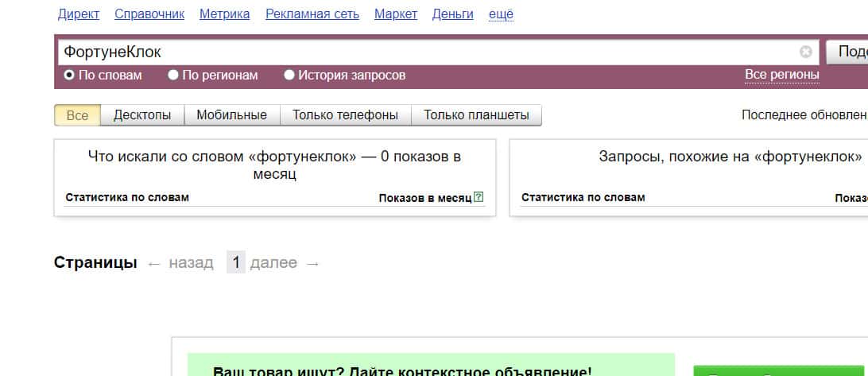Viewport: 868px width, 376px height.
Task: Open the 'Справочник' link
Action: tap(149, 14)
